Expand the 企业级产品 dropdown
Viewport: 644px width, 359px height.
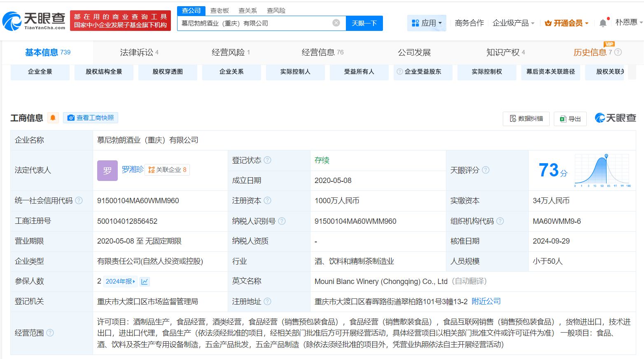(x=513, y=23)
